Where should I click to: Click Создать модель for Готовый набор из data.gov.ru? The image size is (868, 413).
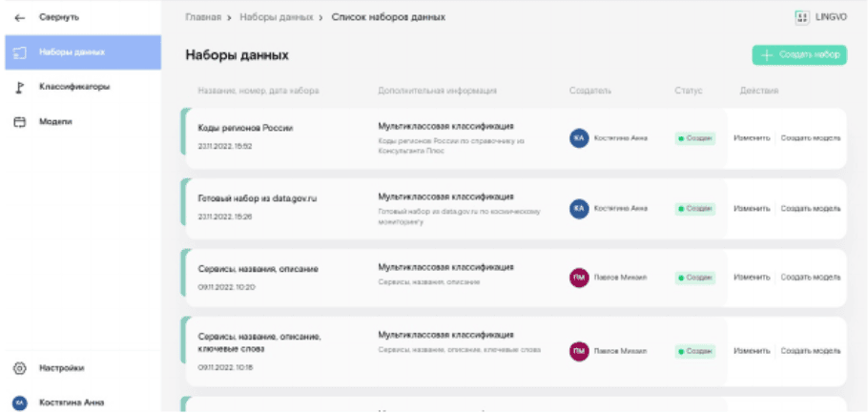[810, 208]
